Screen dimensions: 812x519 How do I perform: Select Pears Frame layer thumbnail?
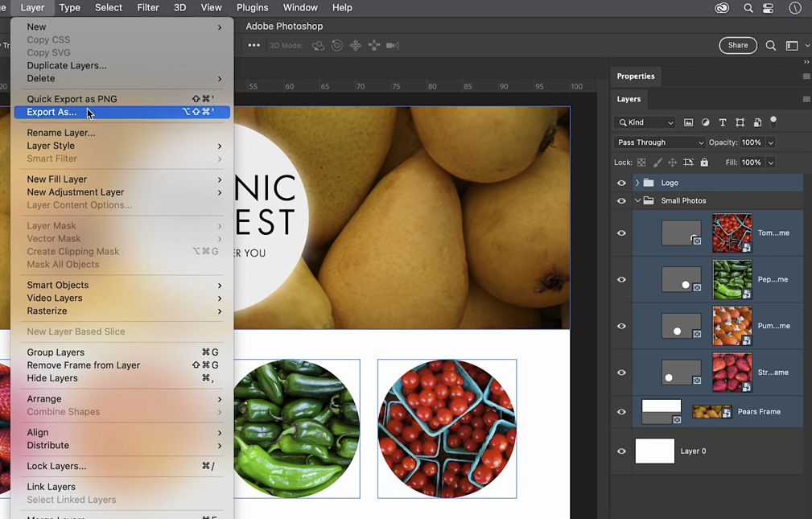712,412
